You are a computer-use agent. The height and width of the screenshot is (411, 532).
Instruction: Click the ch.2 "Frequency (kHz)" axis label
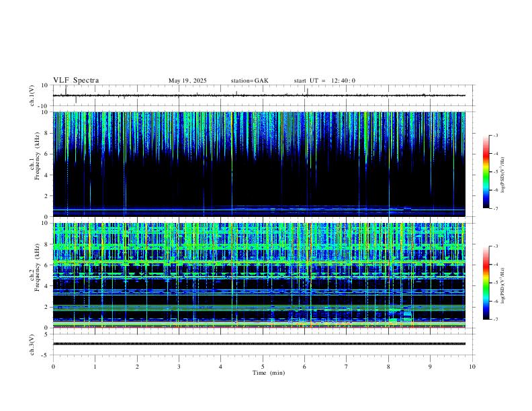[x=37, y=267]
